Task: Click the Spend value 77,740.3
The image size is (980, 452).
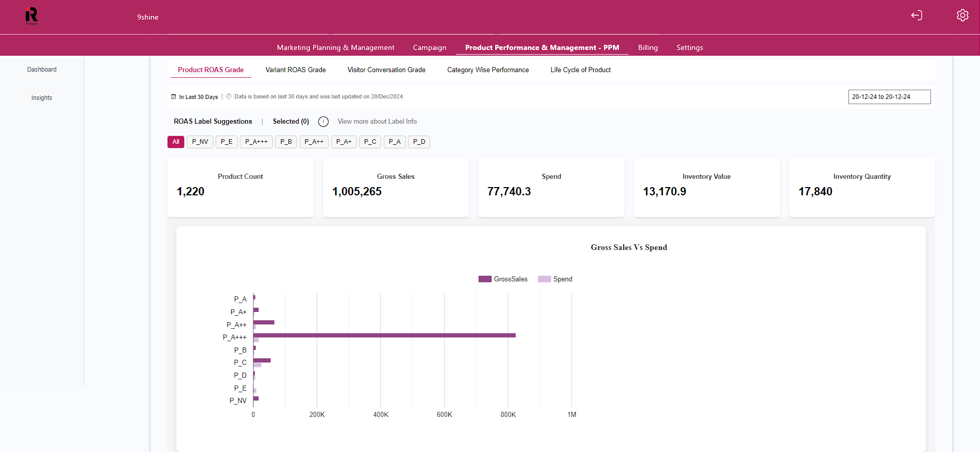Action: 509,192
